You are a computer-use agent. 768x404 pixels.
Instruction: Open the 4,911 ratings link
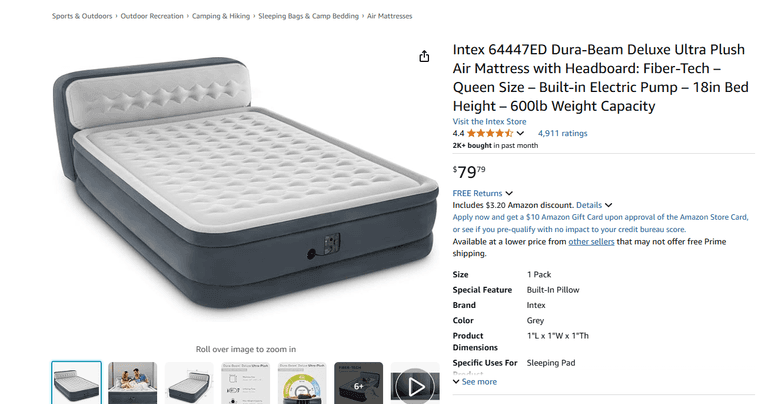[x=562, y=133]
